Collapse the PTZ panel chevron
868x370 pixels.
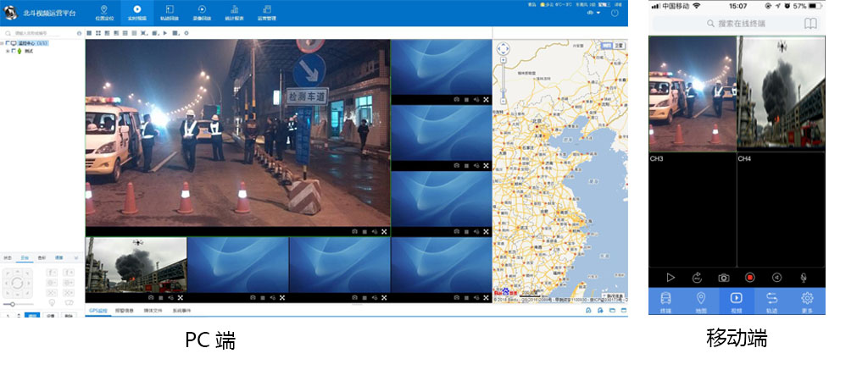pyautogui.click(x=76, y=257)
